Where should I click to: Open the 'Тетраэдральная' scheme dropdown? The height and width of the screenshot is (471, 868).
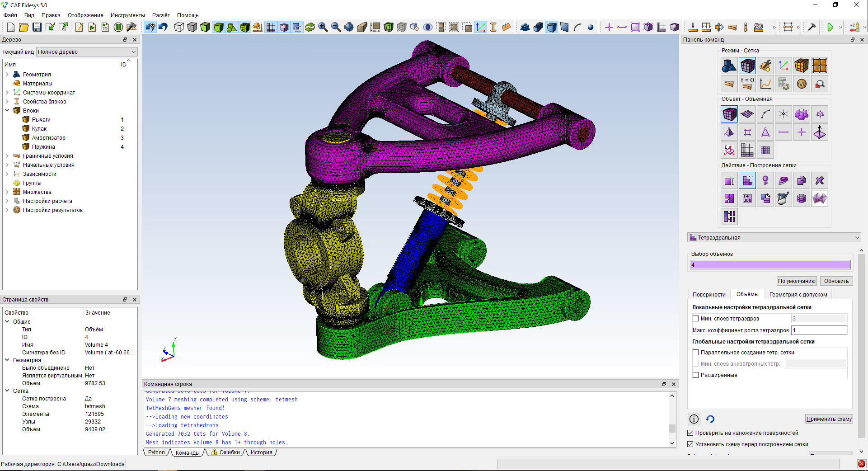[x=774, y=238]
